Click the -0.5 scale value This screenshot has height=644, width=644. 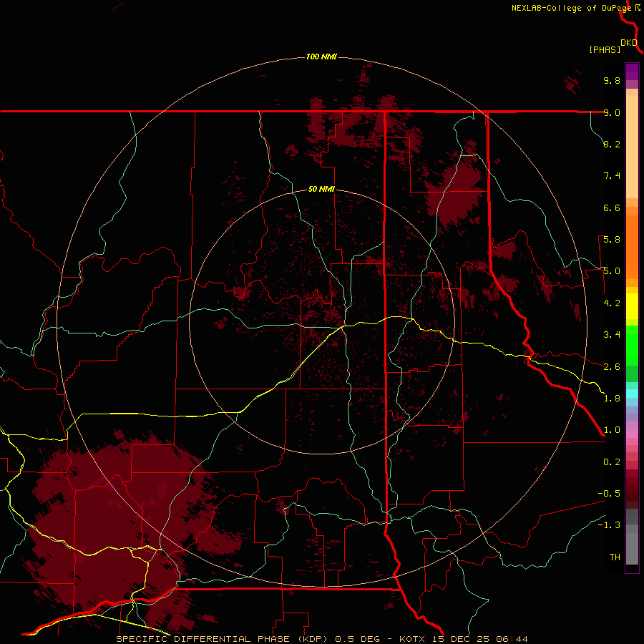(x=609, y=494)
